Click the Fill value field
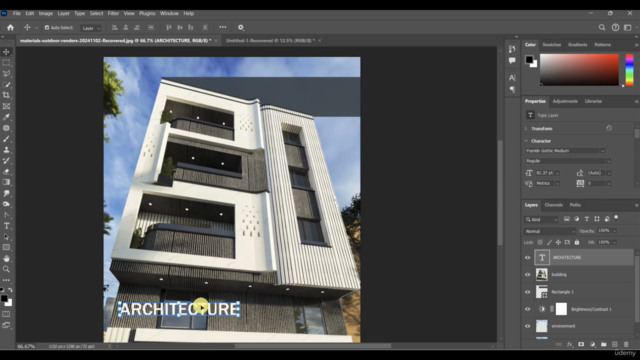This screenshot has height=360, width=640. click(x=603, y=242)
